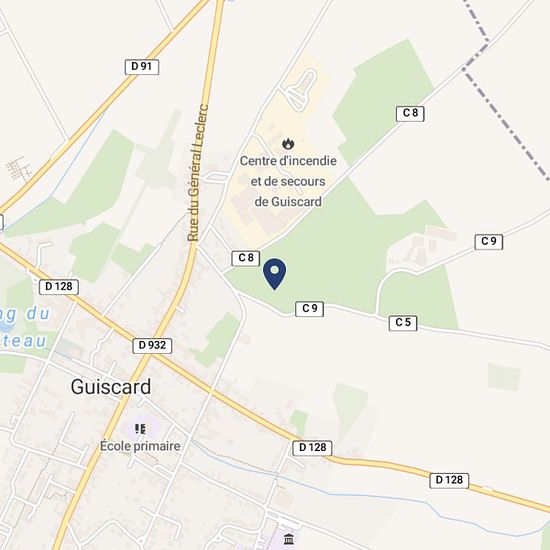
Task: Click the fire station flame icon
Action: pyautogui.click(x=288, y=143)
